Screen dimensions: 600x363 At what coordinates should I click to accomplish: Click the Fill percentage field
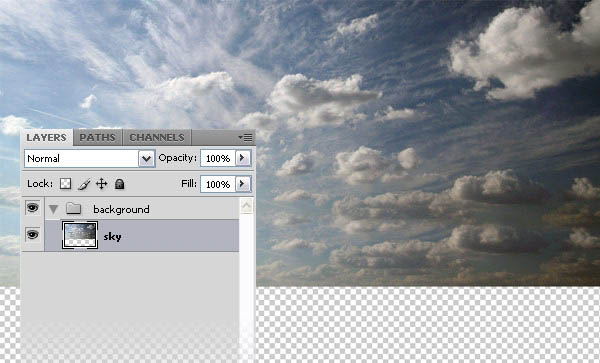[218, 184]
